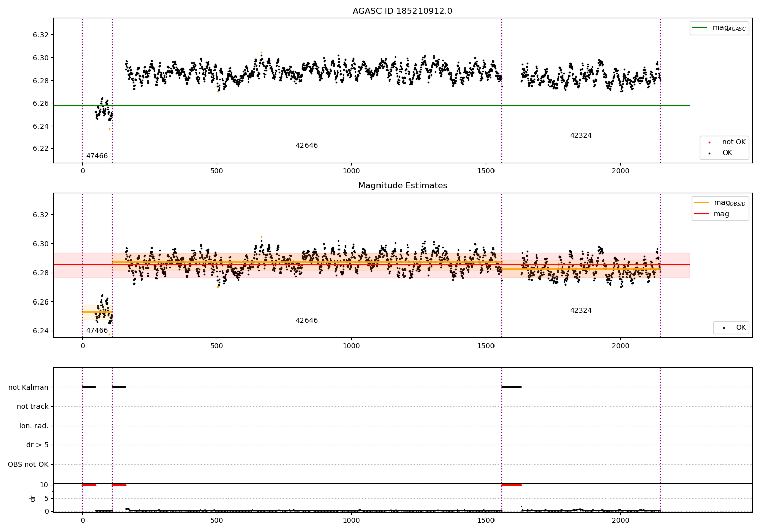Screen dimensions: 760x532
Task: Click the orange outlier point above 6.30 in top plot
Action: pos(261,53)
